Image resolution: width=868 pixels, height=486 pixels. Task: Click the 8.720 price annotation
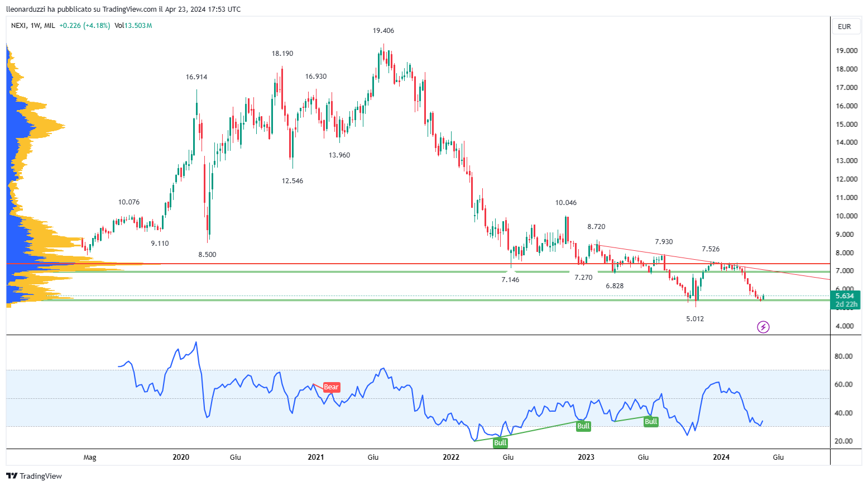tap(596, 227)
